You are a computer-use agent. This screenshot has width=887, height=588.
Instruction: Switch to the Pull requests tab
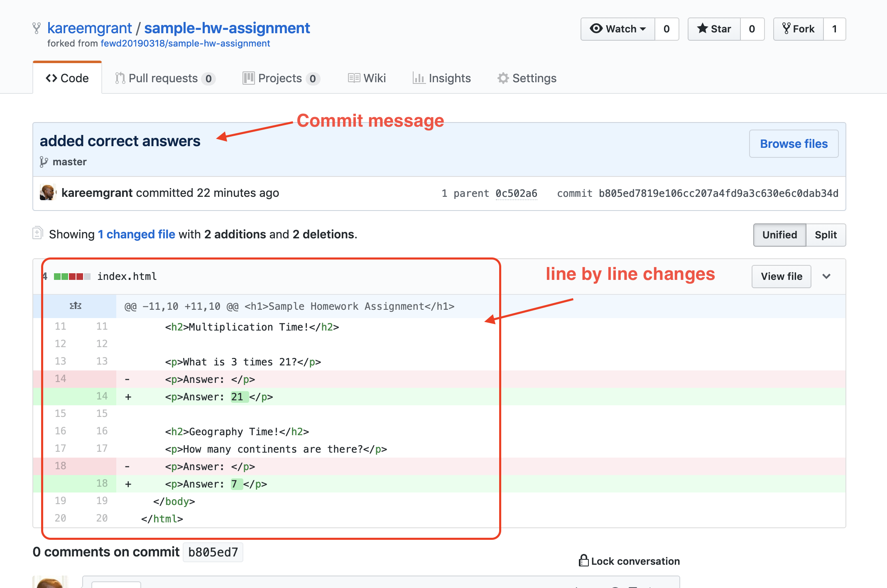click(165, 78)
